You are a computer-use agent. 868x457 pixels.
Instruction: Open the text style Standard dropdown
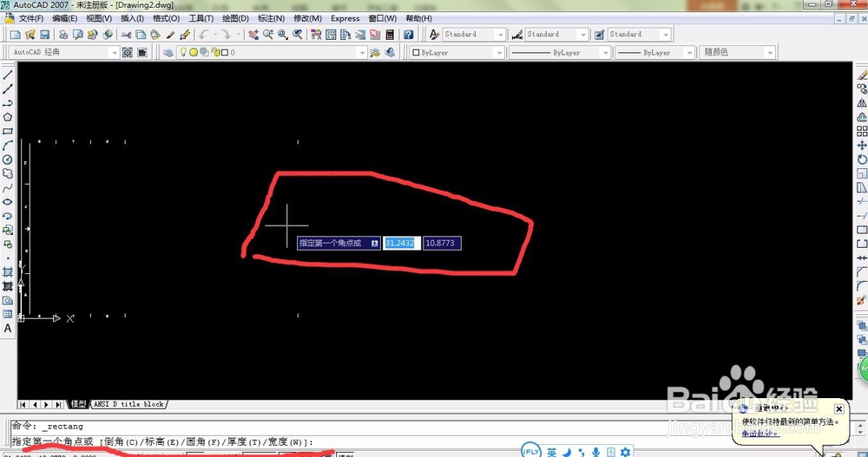point(501,35)
